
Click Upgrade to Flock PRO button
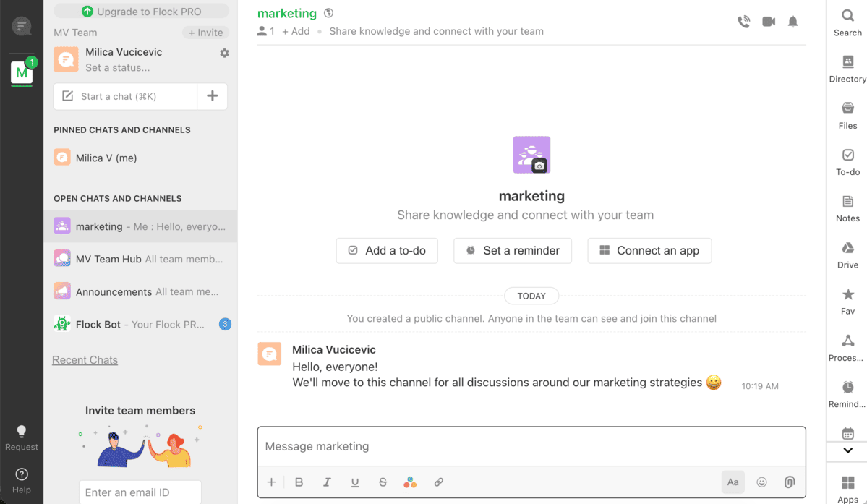click(142, 12)
